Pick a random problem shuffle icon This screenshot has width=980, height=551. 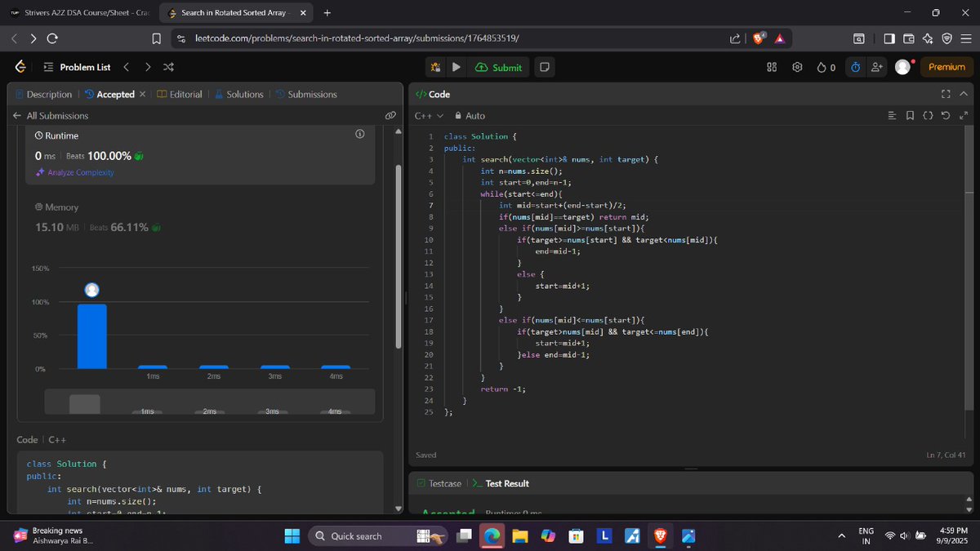point(168,67)
